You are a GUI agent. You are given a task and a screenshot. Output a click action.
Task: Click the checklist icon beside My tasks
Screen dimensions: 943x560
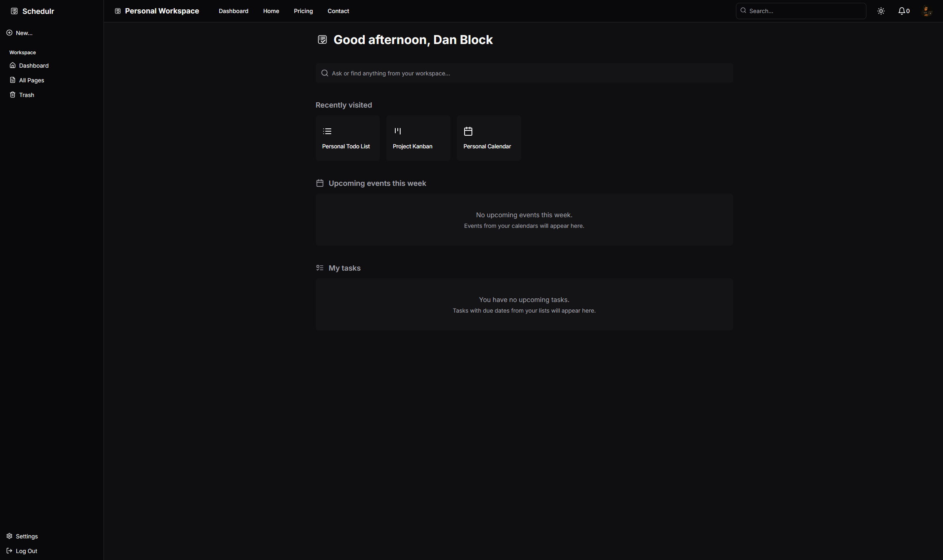click(320, 268)
